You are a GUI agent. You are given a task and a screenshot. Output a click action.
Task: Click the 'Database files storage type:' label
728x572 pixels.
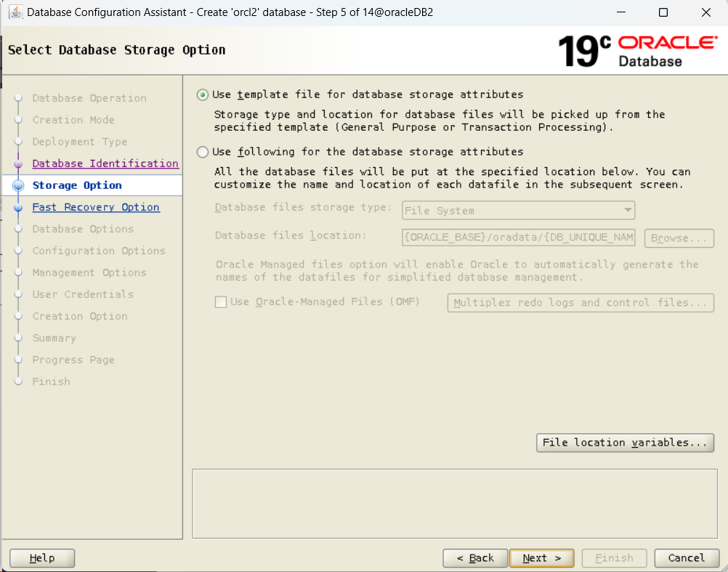pos(304,208)
